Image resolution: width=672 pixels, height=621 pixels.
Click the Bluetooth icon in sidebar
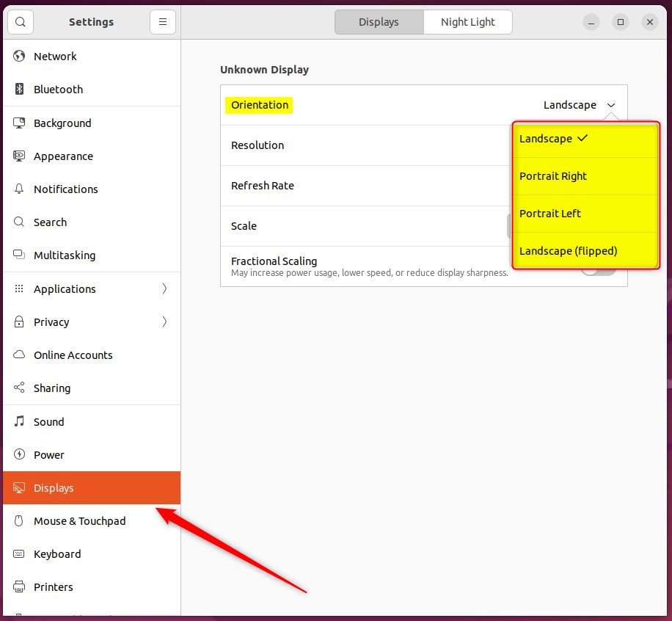tap(19, 89)
